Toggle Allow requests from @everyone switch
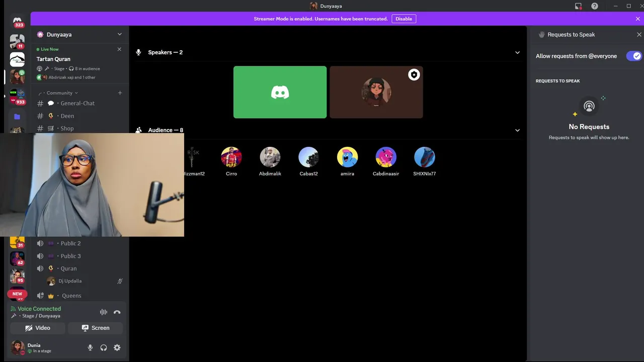The width and height of the screenshot is (644, 362). tap(634, 56)
